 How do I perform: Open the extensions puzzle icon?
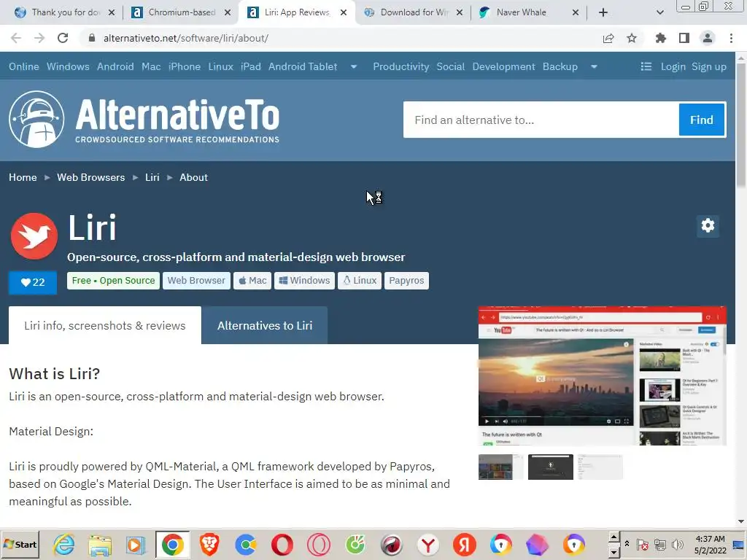click(661, 38)
